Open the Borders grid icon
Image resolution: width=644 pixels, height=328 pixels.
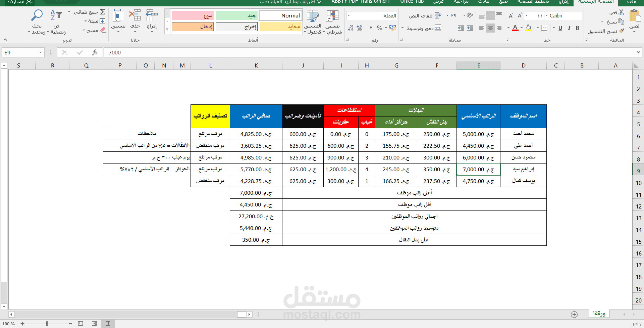[544, 28]
